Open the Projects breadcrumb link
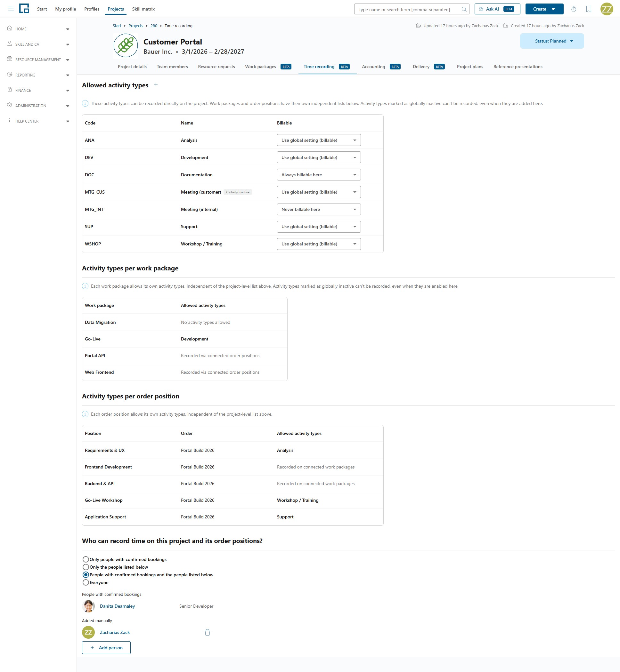 tap(135, 26)
